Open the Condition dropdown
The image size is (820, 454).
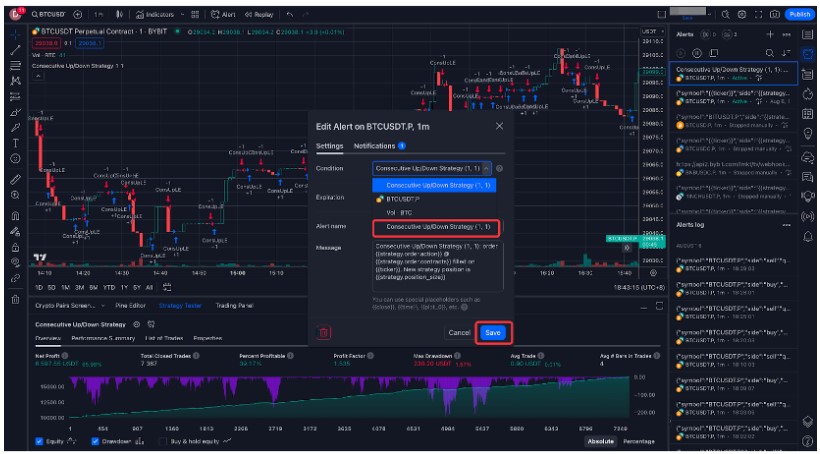tap(432, 168)
